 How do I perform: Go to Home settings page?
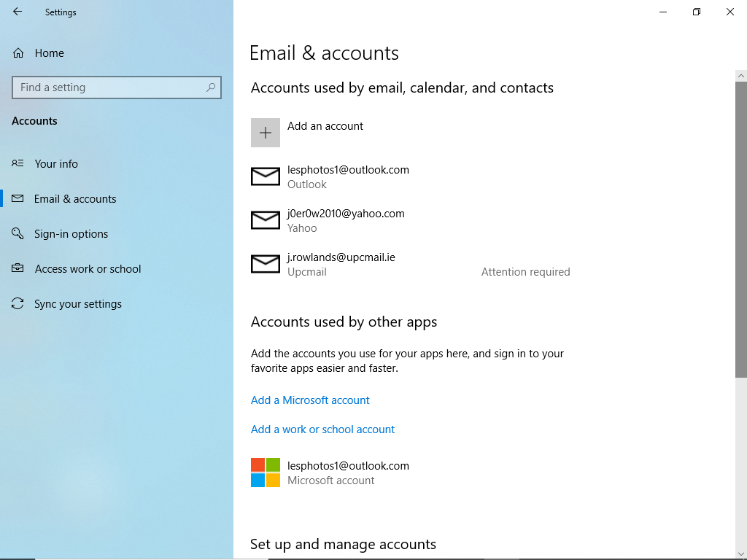pyautogui.click(x=38, y=52)
